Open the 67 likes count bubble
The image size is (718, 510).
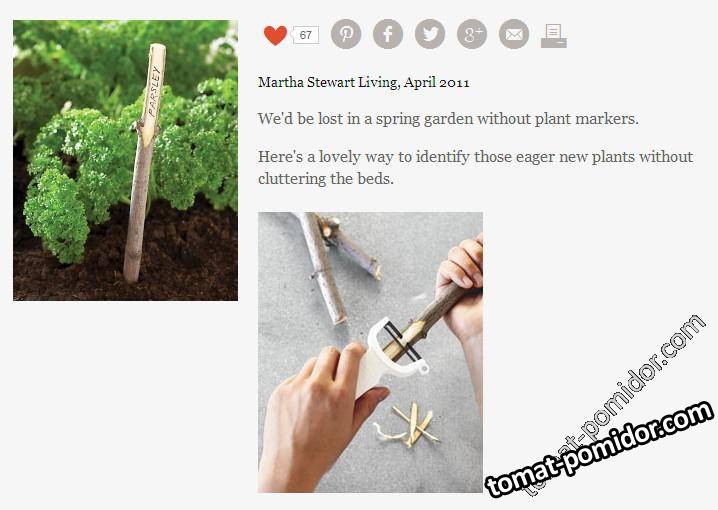point(305,35)
